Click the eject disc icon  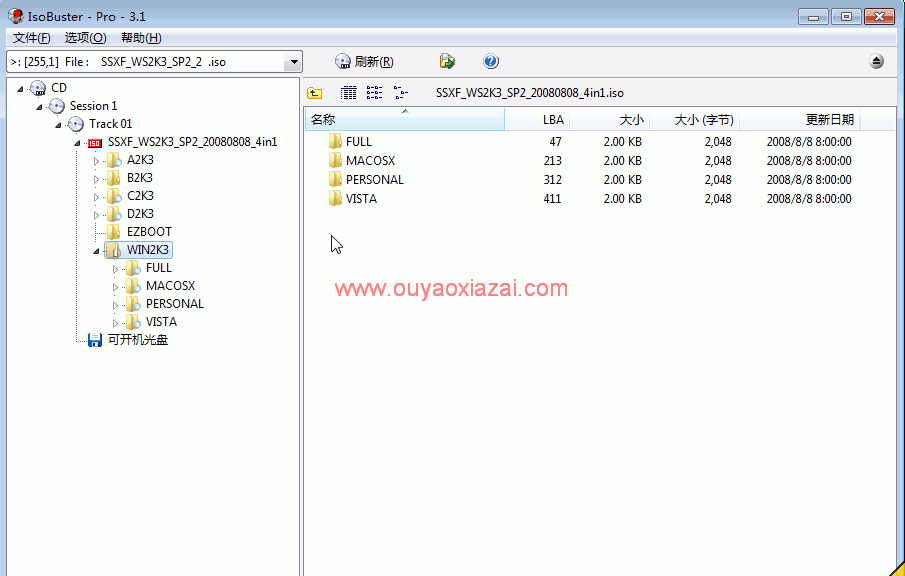pyautogui.click(x=876, y=61)
